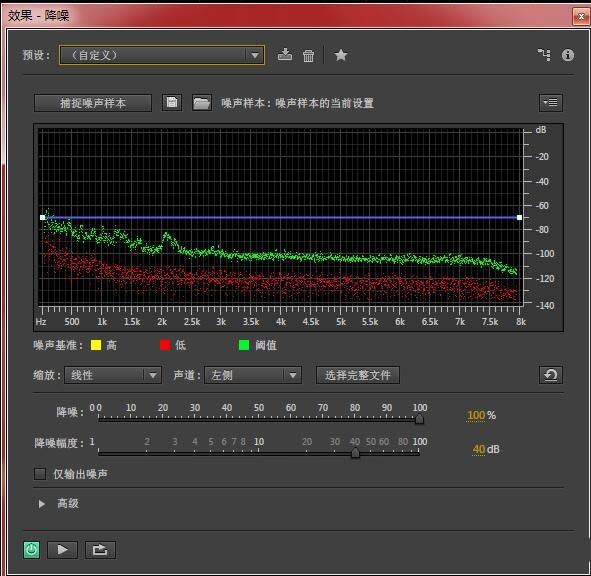
Task: Click the 降噪幅度 slider handle at 40
Action: click(x=355, y=453)
